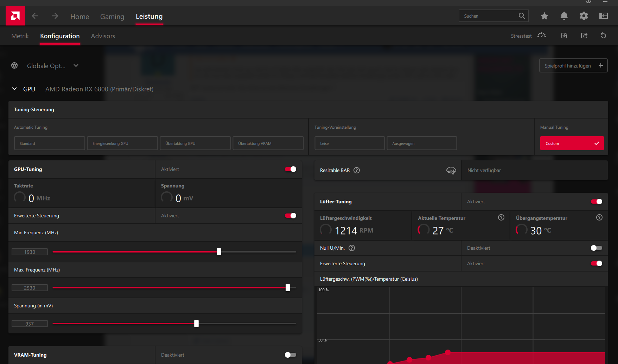Click the Stresstest label

[521, 36]
